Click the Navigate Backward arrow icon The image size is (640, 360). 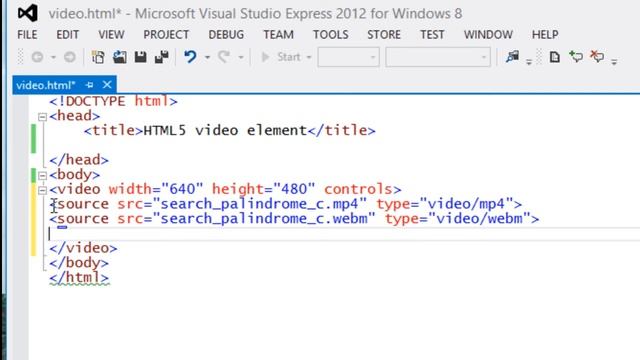pos(38,57)
